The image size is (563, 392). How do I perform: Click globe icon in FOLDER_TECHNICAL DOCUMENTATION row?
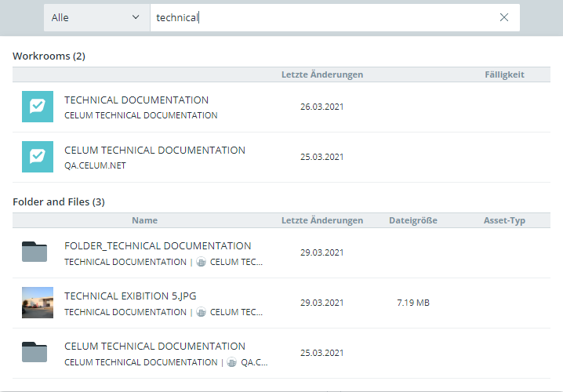[x=201, y=262]
